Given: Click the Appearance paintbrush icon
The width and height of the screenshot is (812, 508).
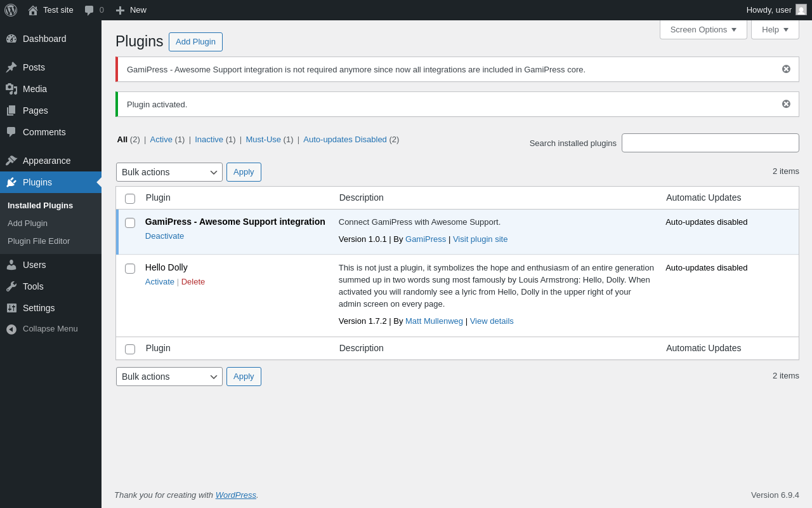Looking at the screenshot, I should click(11, 161).
